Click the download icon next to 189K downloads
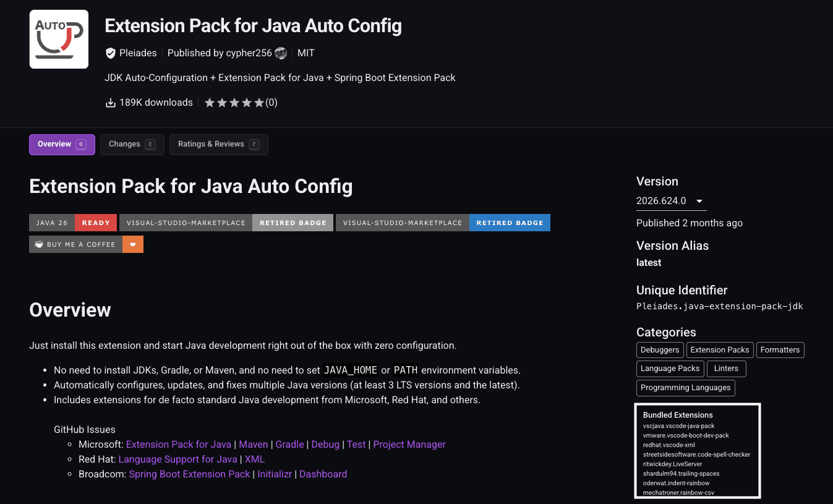Image resolution: width=833 pixels, height=504 pixels. pos(111,103)
